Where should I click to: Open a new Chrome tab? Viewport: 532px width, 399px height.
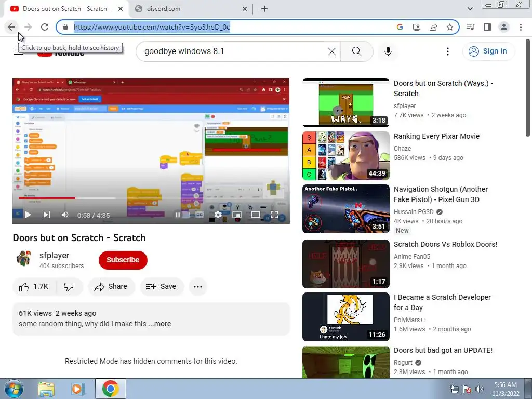(264, 9)
